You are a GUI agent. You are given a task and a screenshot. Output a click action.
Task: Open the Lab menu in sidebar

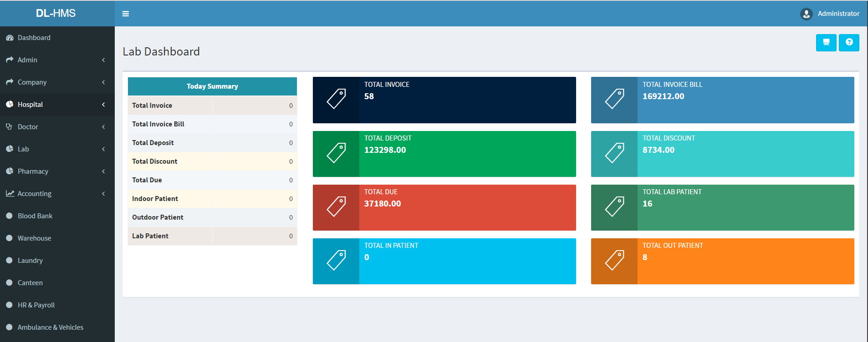point(23,149)
